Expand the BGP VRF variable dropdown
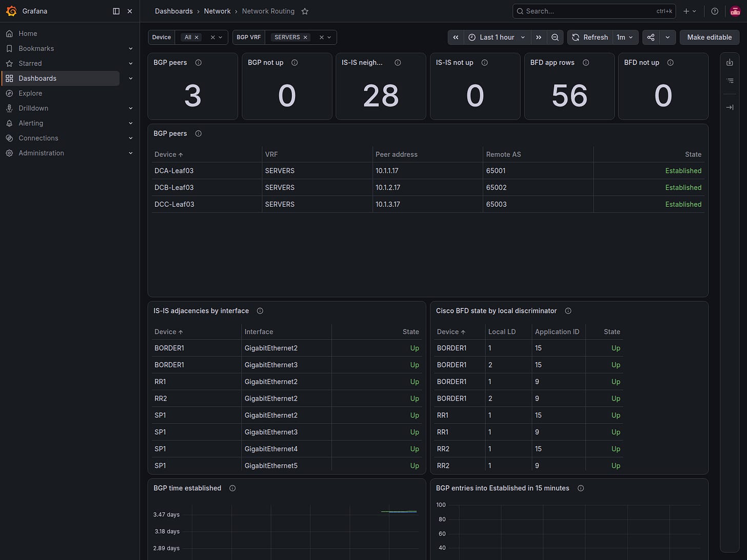747x560 pixels. pyautogui.click(x=329, y=37)
